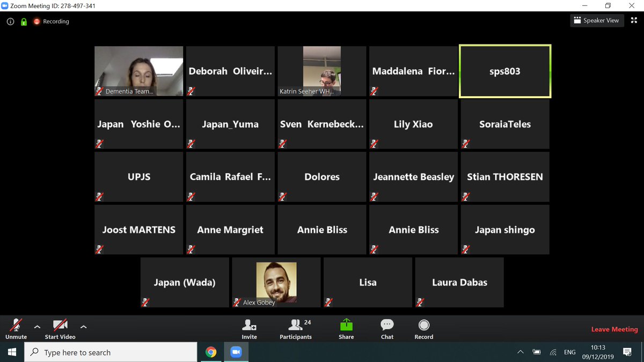The width and height of the screenshot is (644, 362).
Task: Click the Dolores participant name
Action: [322, 176]
